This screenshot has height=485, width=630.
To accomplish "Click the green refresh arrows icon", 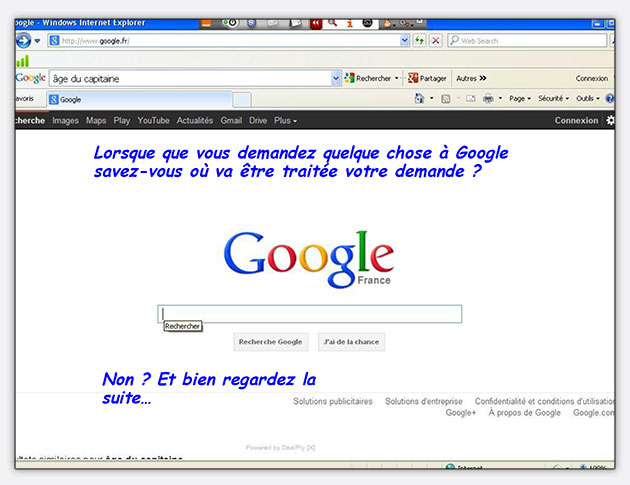I will (419, 41).
